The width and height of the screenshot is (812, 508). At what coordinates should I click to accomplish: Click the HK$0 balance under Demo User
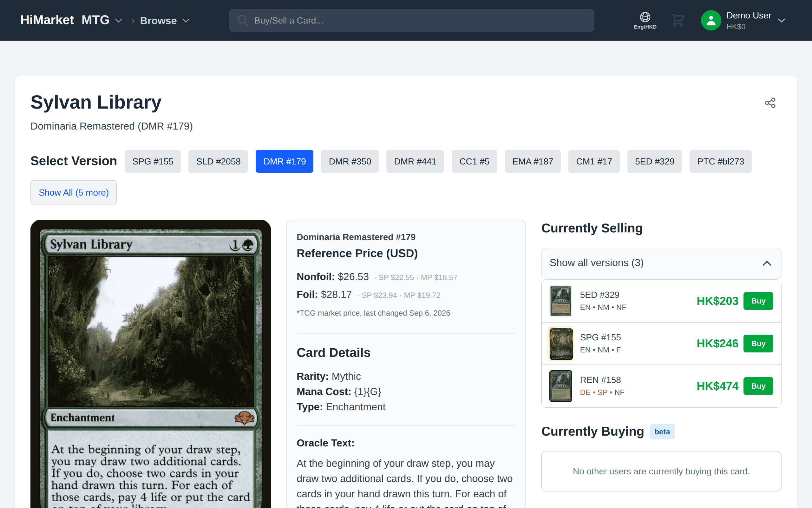point(736,27)
